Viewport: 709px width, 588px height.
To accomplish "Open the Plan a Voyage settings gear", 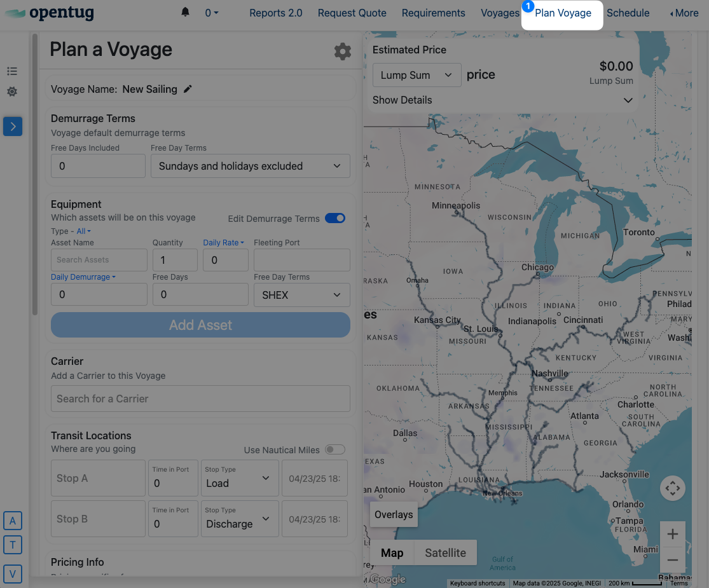I will [x=343, y=51].
